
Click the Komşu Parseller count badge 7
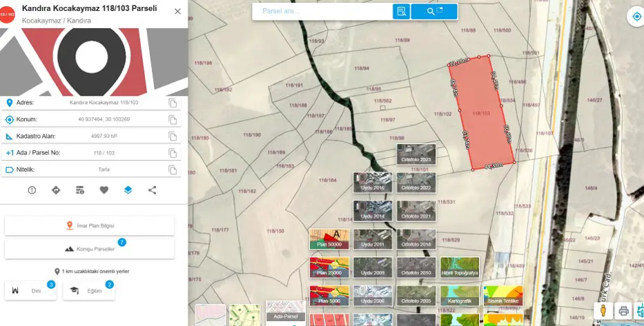pos(122,243)
